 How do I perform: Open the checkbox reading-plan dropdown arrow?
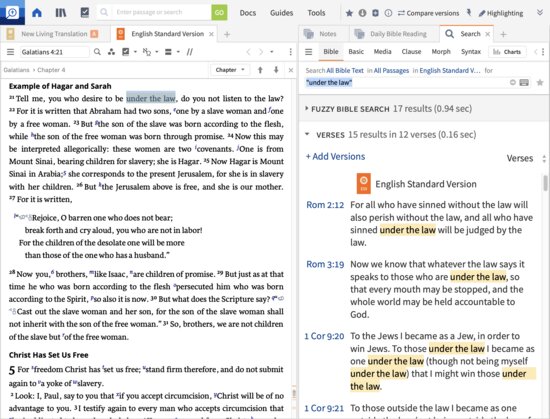point(135,52)
